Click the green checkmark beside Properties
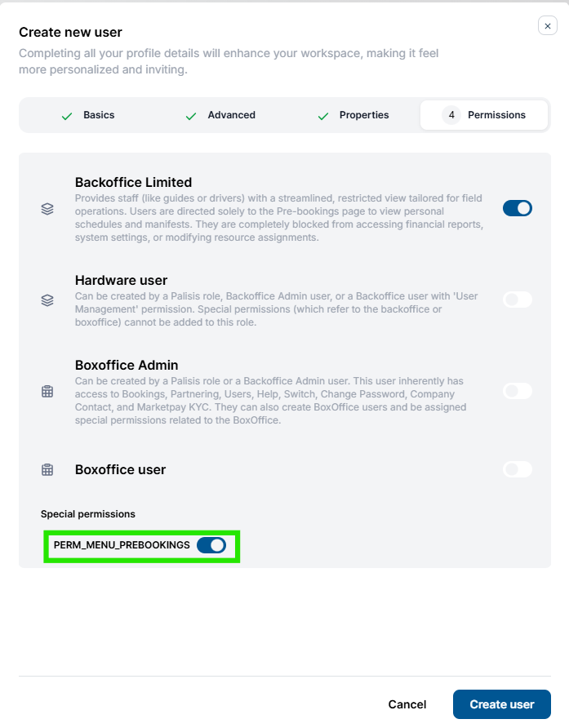 click(323, 116)
